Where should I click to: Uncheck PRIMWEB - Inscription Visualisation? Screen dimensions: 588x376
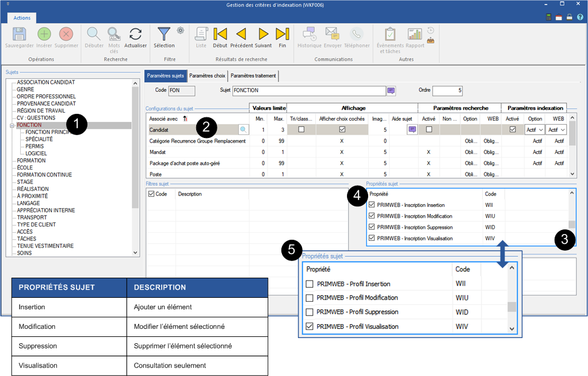coord(372,238)
